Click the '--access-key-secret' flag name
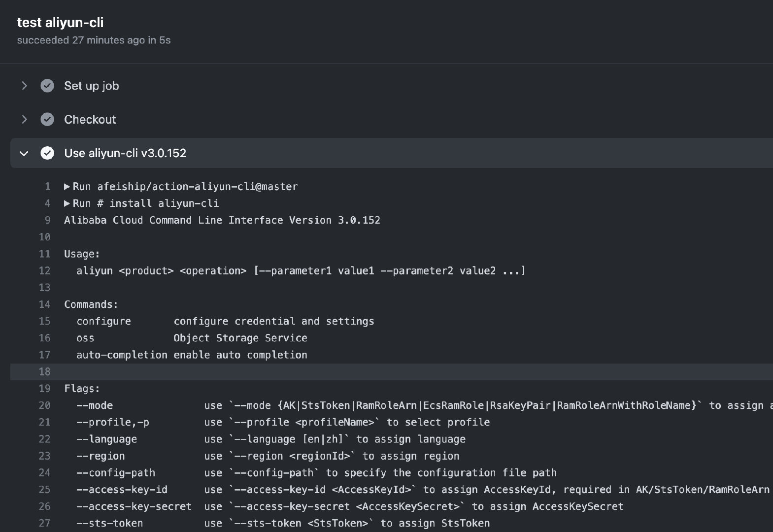 (134, 506)
